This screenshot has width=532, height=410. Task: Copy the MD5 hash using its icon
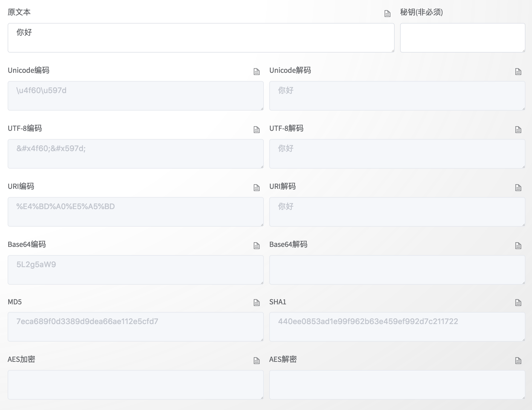[256, 303]
